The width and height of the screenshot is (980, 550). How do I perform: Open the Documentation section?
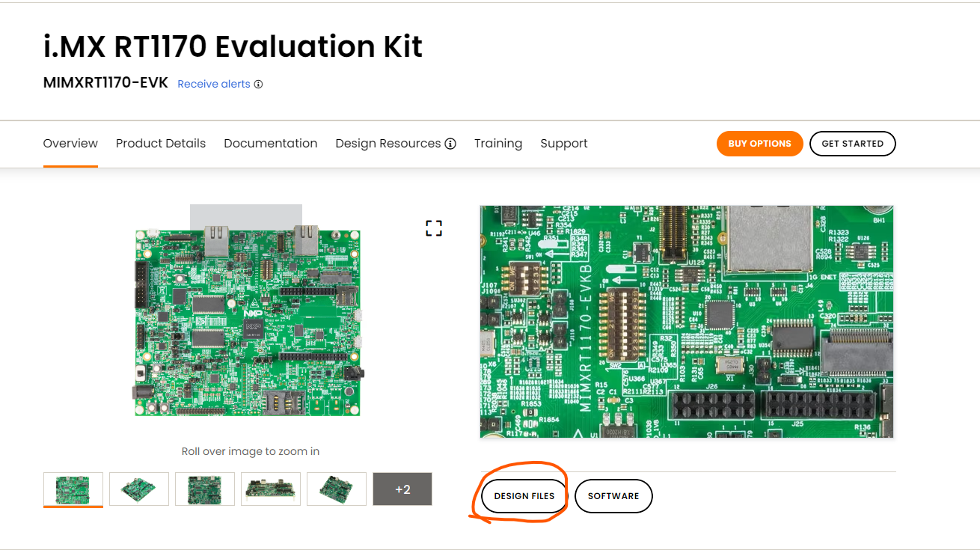pyautogui.click(x=271, y=143)
